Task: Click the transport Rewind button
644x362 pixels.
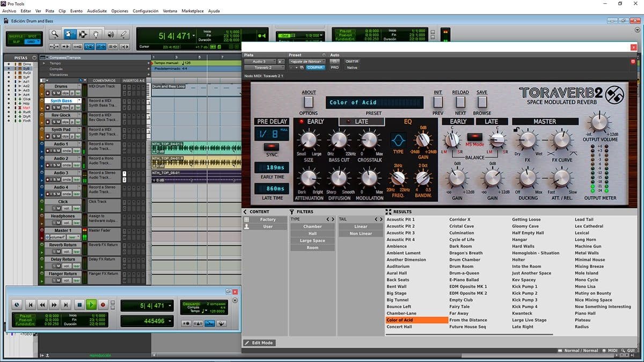Action: pos(42,305)
